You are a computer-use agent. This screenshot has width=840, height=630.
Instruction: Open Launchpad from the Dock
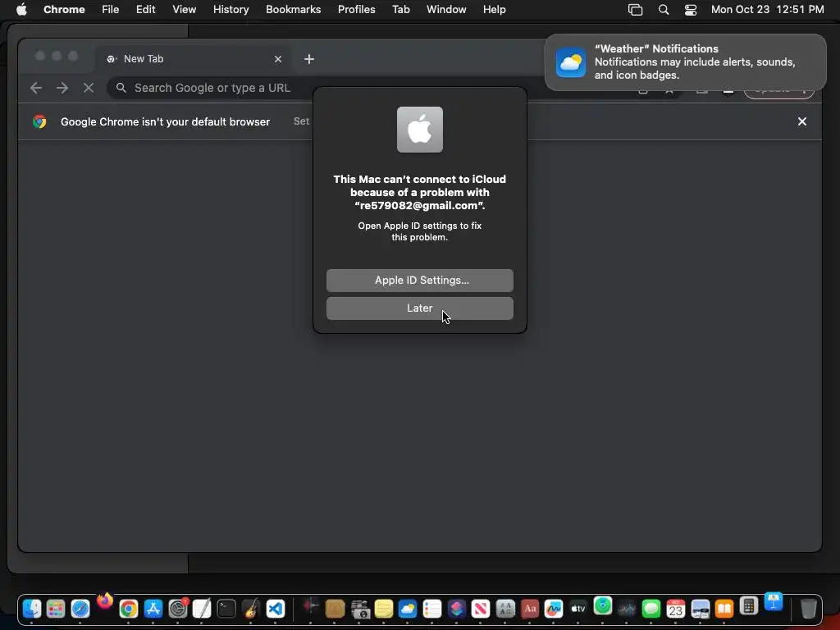point(56,609)
